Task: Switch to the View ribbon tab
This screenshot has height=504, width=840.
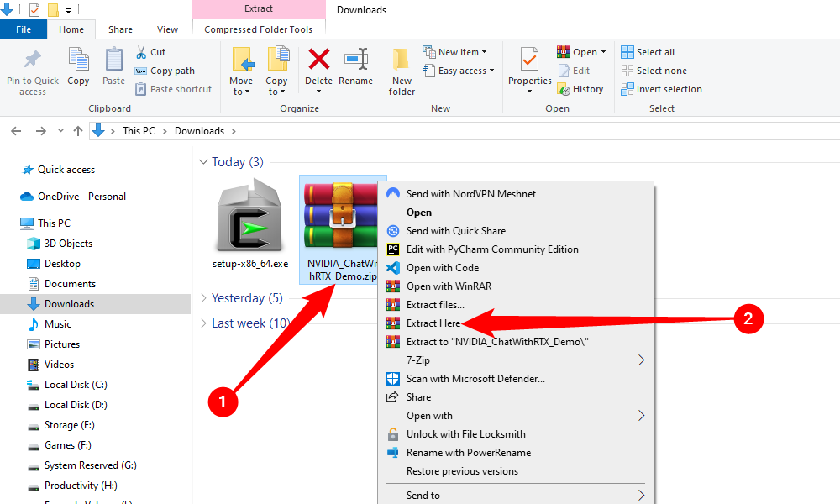Action: [x=167, y=29]
